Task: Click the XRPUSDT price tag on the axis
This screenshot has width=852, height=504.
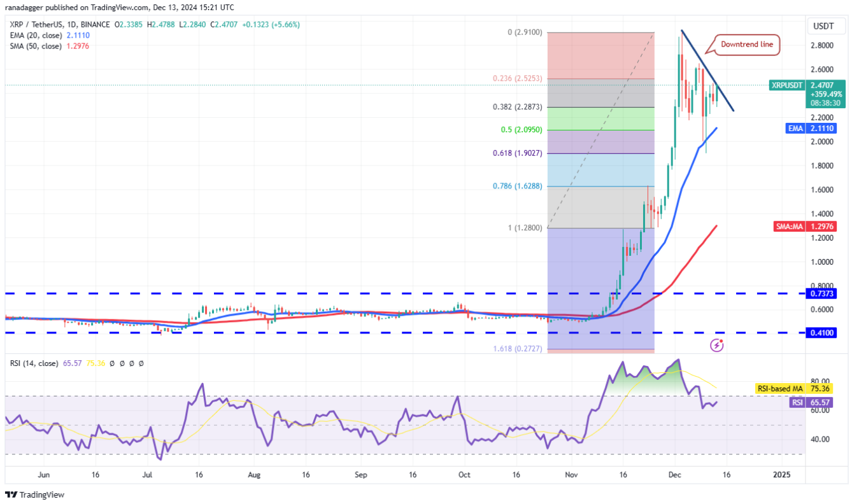Action: [786, 85]
